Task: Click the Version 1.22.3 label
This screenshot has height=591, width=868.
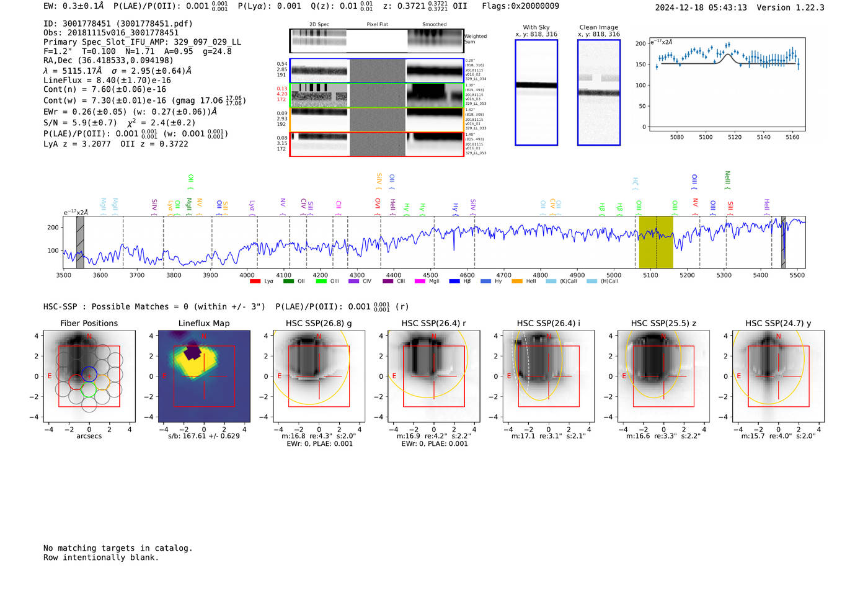Action: (x=790, y=7)
